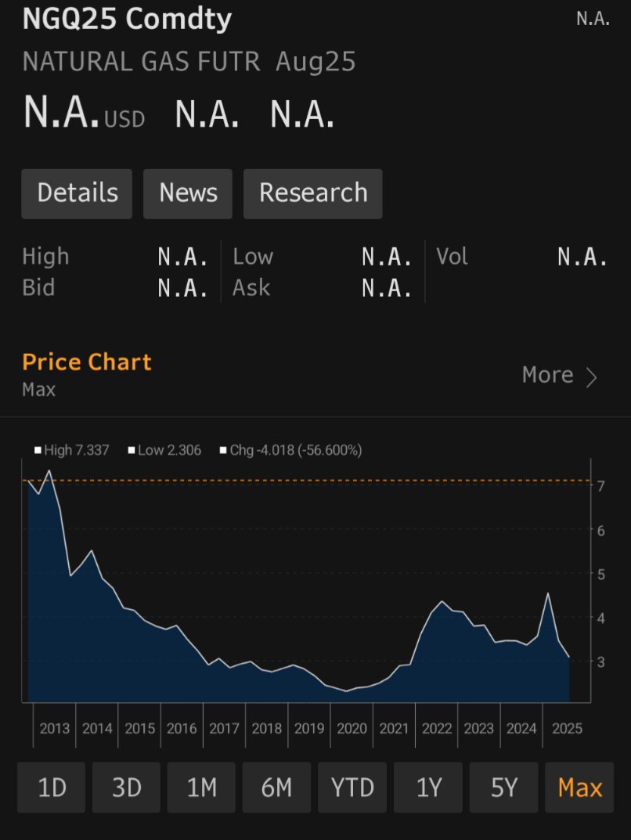Tap the High 7.337 chart legend
631x840 pixels.
point(72,450)
